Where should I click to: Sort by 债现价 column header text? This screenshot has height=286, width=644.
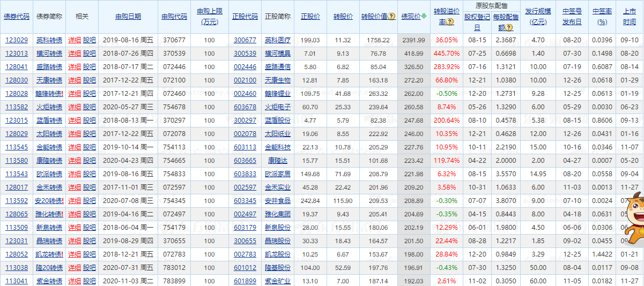[411, 17]
